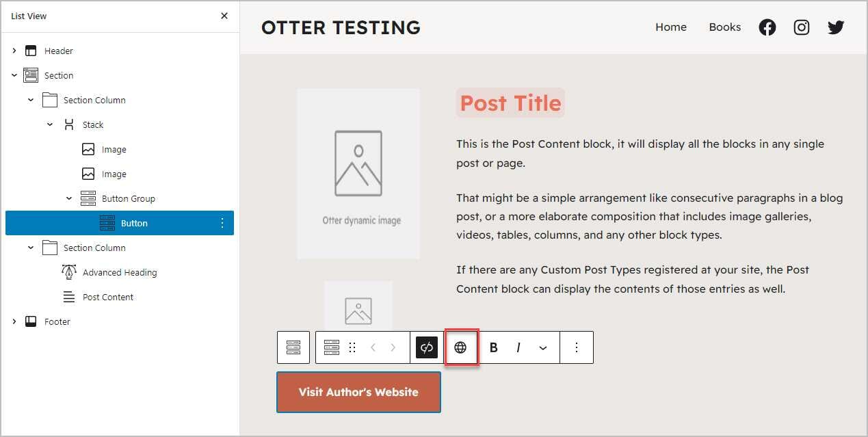
Task: Click the Button block icon in the toolbar
Action: (333, 347)
